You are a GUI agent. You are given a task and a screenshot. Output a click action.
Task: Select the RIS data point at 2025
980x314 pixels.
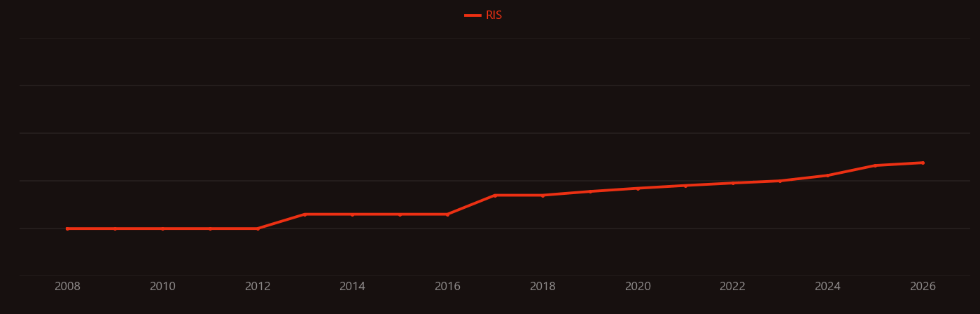(x=875, y=165)
